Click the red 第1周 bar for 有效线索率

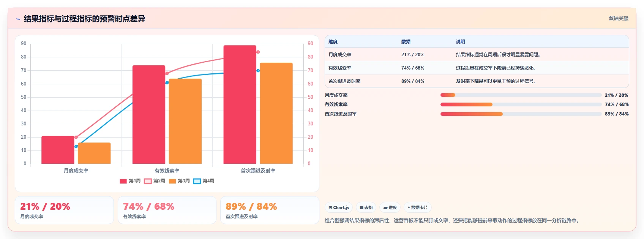[x=149, y=115]
